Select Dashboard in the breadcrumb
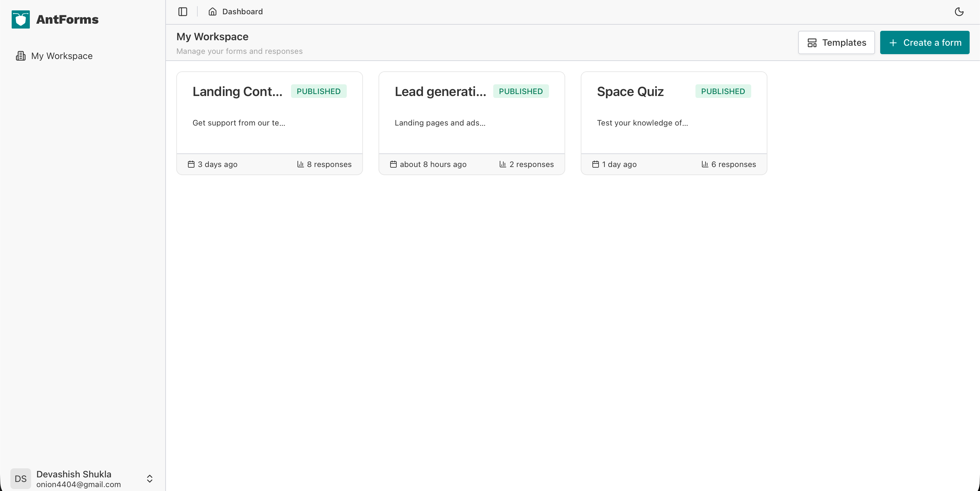Viewport: 980px width, 491px height. click(243, 11)
